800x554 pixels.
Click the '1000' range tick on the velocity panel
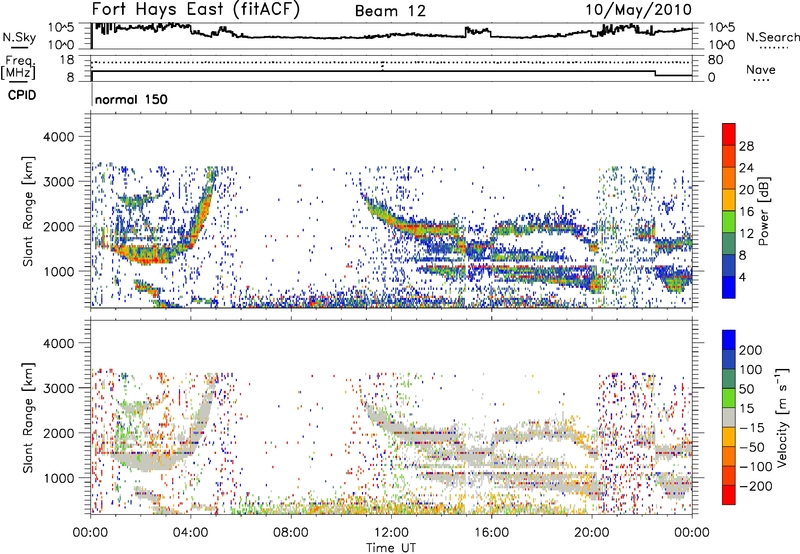pyautogui.click(x=58, y=478)
